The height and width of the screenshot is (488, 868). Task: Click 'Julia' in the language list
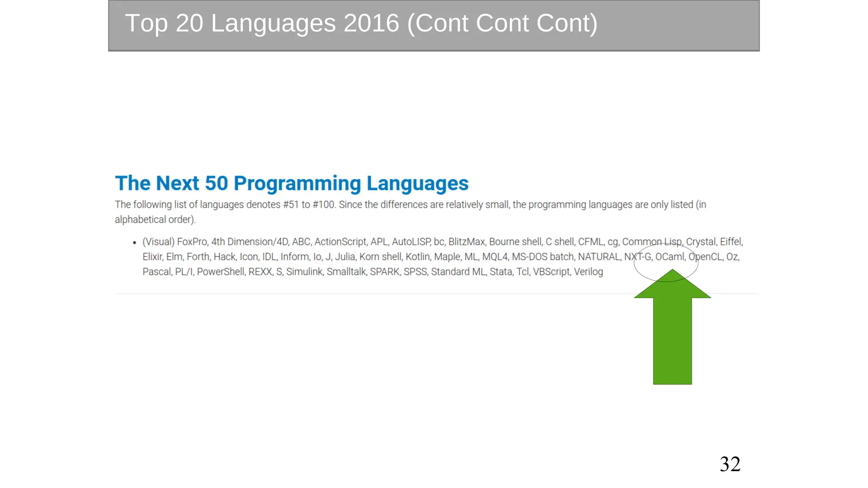point(345,257)
